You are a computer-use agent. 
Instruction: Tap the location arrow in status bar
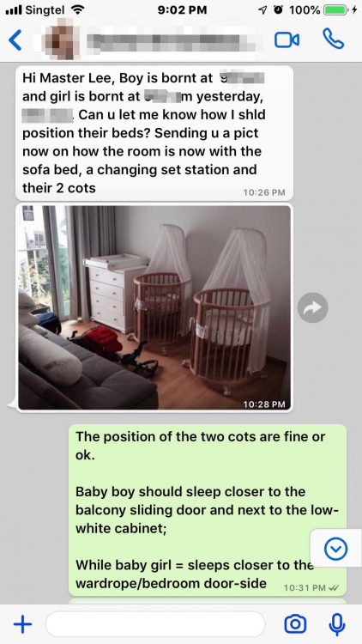point(262,9)
